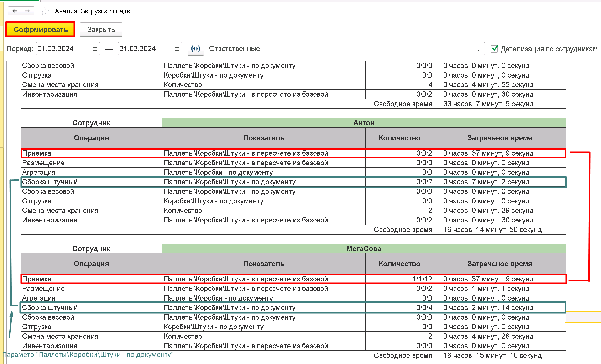Click quantity cell 1\1\12 in МегаСова's Приемка

pyautogui.click(x=399, y=279)
